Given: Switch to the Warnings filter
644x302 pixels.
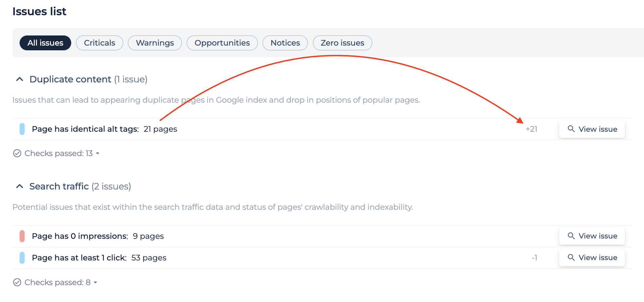Looking at the screenshot, I should [155, 43].
